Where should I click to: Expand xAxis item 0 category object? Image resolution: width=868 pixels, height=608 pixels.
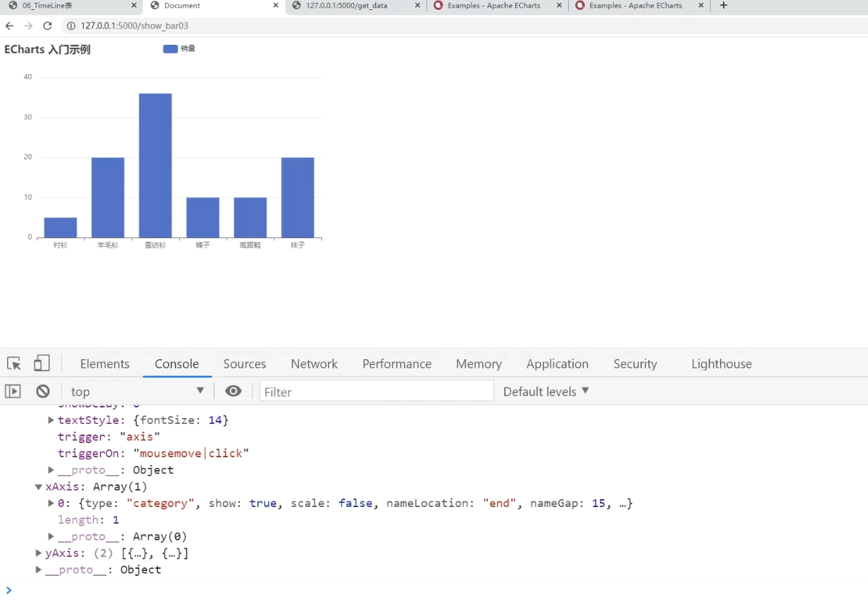[51, 503]
